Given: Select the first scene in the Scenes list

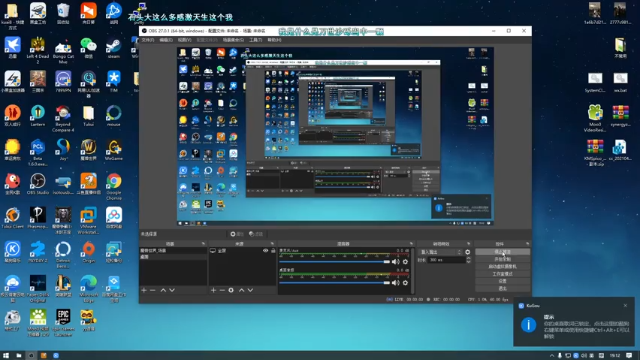Looking at the screenshot, I should 173,251.
